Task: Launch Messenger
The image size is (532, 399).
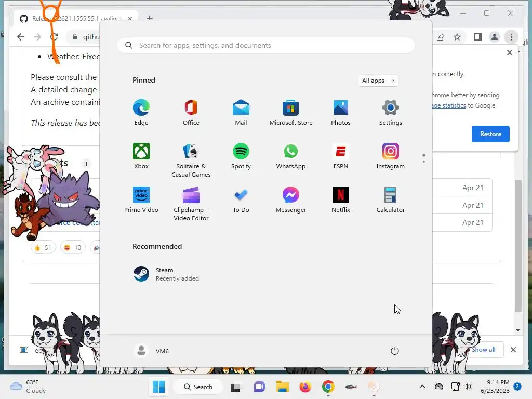Action: pyautogui.click(x=291, y=199)
